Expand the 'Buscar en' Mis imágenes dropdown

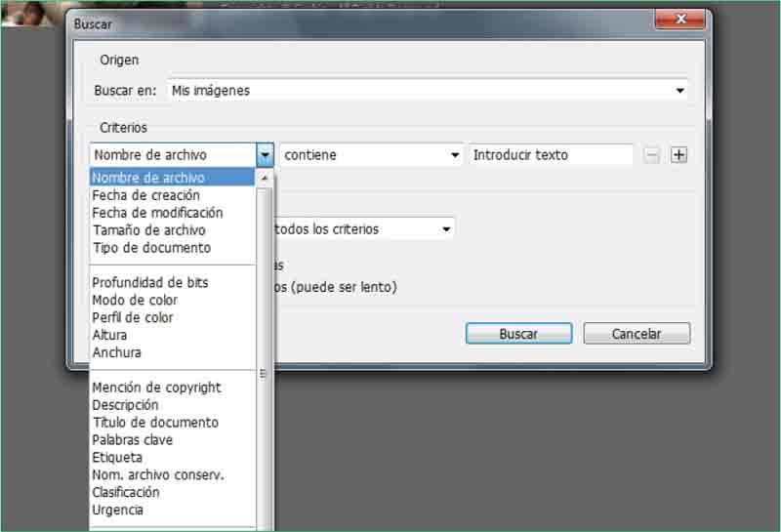click(679, 91)
